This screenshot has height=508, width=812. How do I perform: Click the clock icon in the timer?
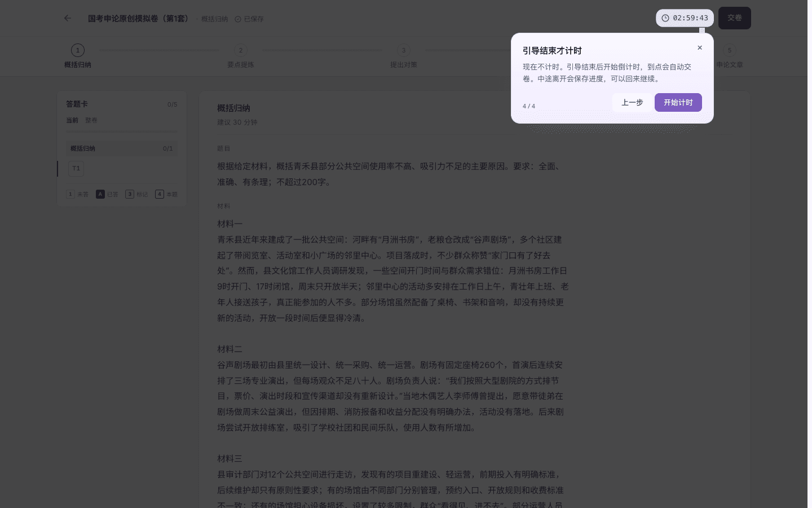pyautogui.click(x=665, y=18)
